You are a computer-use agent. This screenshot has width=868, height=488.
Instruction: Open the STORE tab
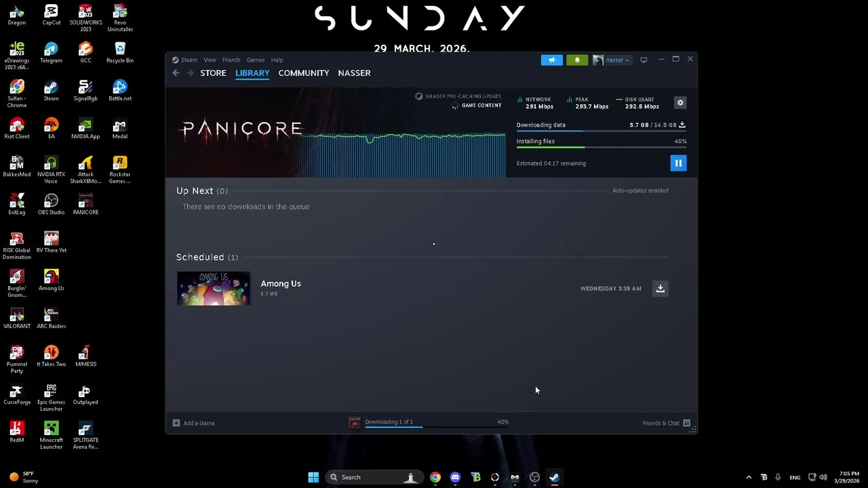pyautogui.click(x=213, y=73)
